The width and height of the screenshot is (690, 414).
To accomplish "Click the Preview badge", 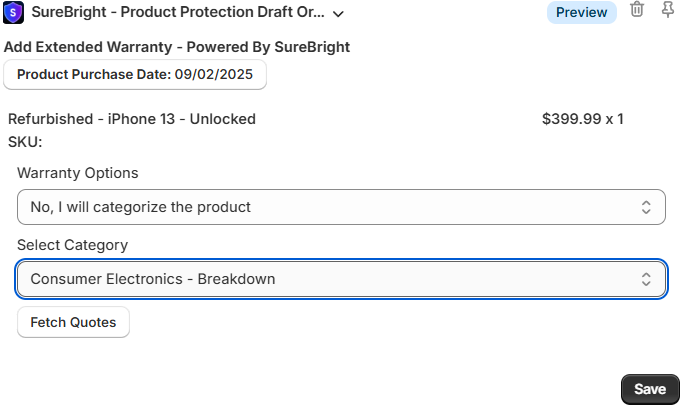I will [581, 12].
